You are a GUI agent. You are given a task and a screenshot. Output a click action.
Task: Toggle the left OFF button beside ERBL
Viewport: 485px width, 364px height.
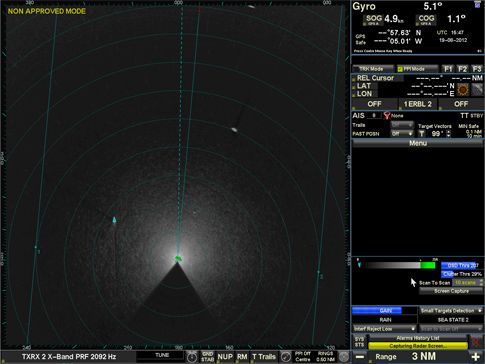click(x=374, y=104)
